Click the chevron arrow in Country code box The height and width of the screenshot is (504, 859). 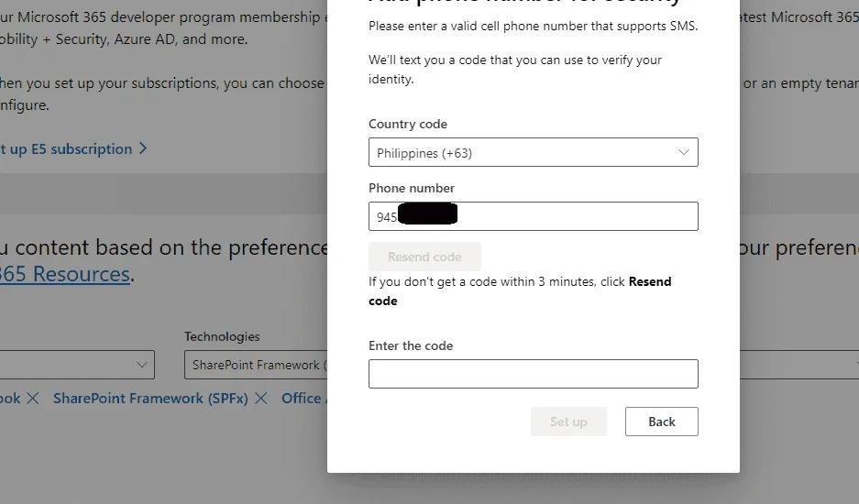(683, 152)
